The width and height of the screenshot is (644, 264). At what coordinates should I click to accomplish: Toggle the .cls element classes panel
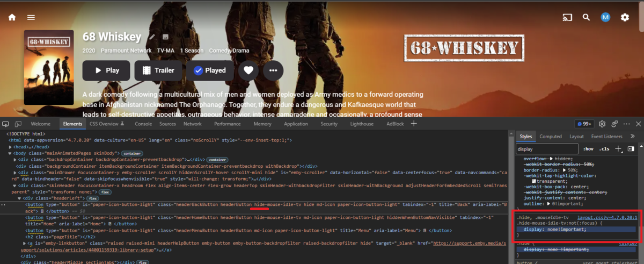click(x=604, y=148)
